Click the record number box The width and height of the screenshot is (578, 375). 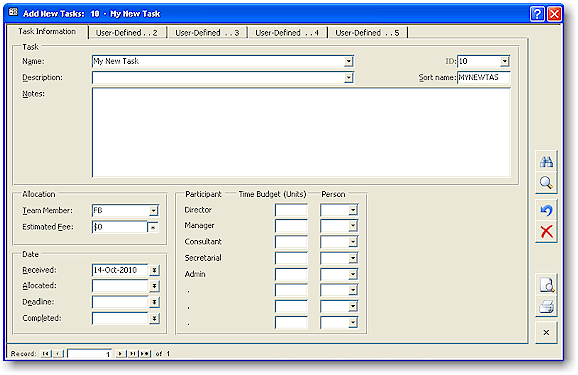[x=90, y=354]
